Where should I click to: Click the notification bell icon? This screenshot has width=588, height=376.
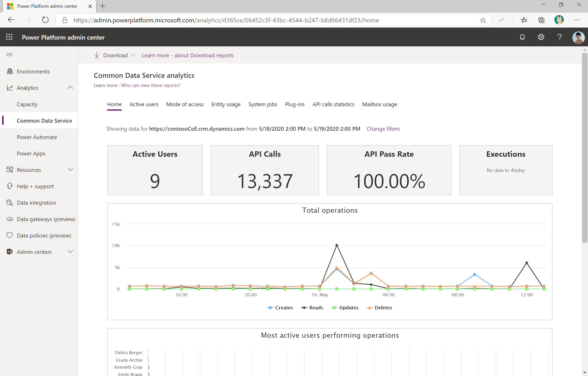[x=522, y=38]
